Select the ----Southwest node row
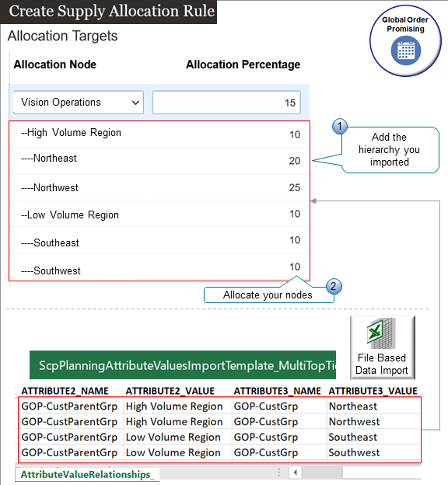Screen dimensions: 448x485 tap(159, 267)
